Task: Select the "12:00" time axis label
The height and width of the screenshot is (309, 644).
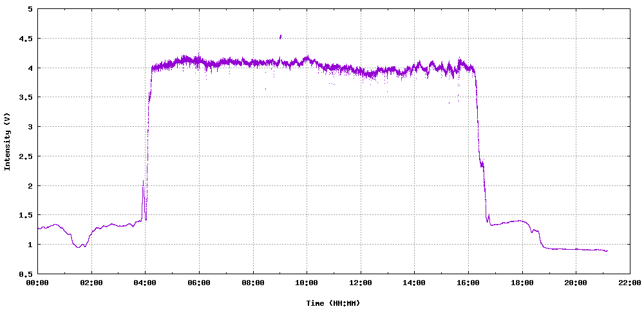Action: [x=361, y=283]
